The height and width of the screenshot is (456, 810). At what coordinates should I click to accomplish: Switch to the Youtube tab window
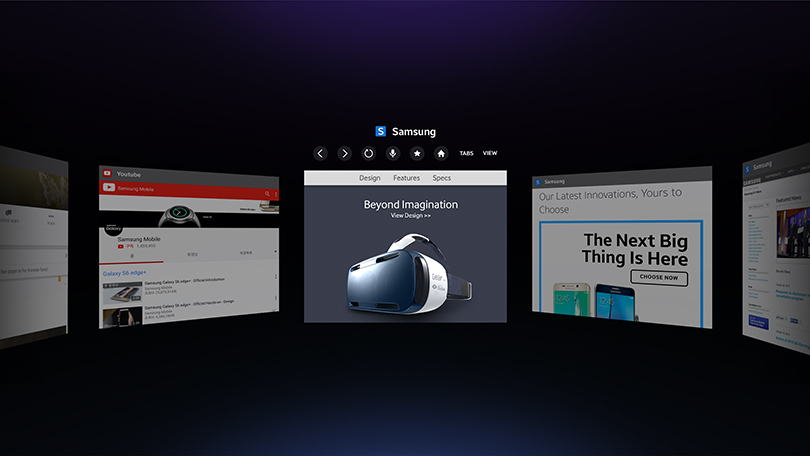coord(130,174)
